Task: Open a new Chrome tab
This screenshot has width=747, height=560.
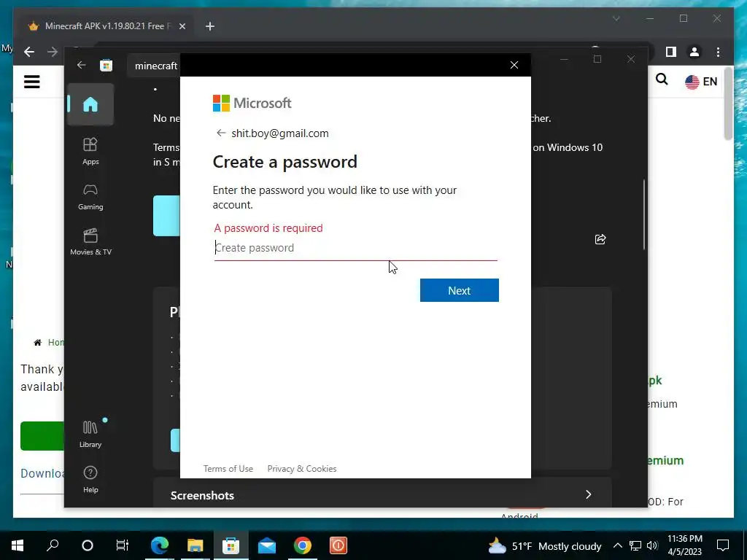Action: pos(209,26)
